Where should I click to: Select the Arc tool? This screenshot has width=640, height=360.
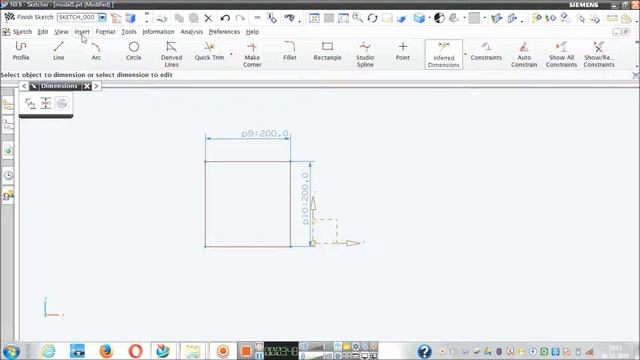96,51
